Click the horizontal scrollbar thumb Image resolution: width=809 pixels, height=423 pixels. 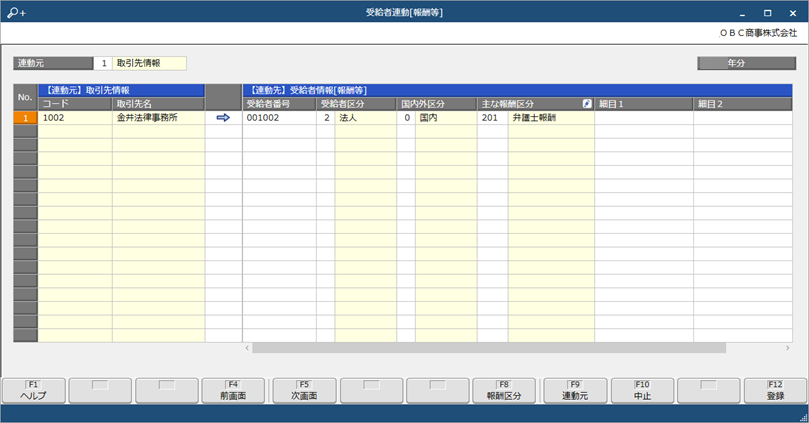click(x=489, y=348)
